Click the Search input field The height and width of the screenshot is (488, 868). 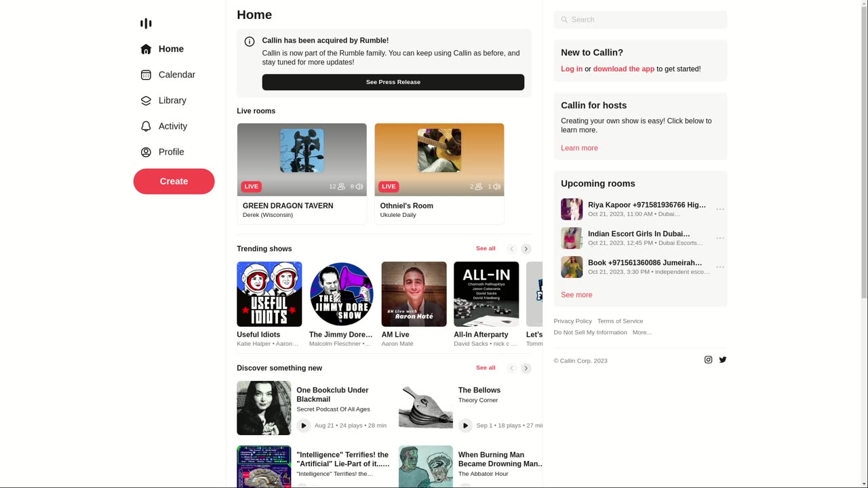click(x=640, y=20)
